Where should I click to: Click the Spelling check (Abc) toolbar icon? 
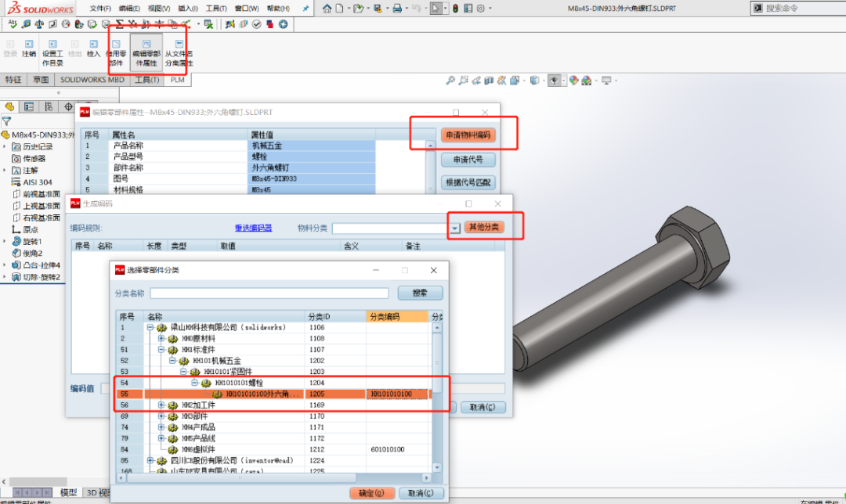pyautogui.click(x=13, y=24)
